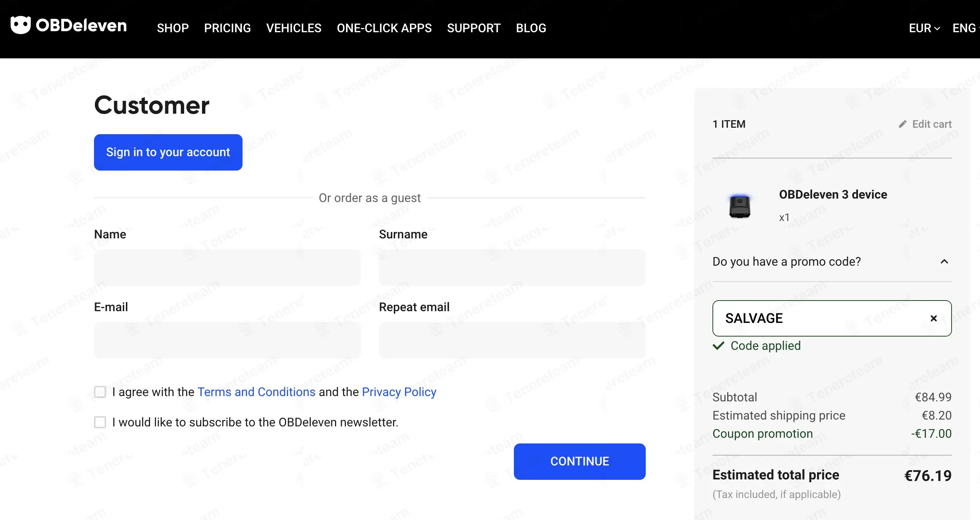Click the Code applied confirmation text

(766, 346)
